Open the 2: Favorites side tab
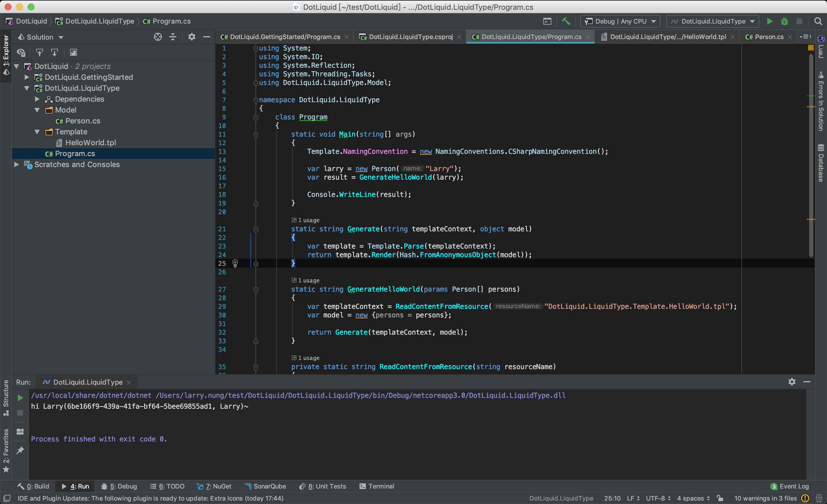 [6, 451]
